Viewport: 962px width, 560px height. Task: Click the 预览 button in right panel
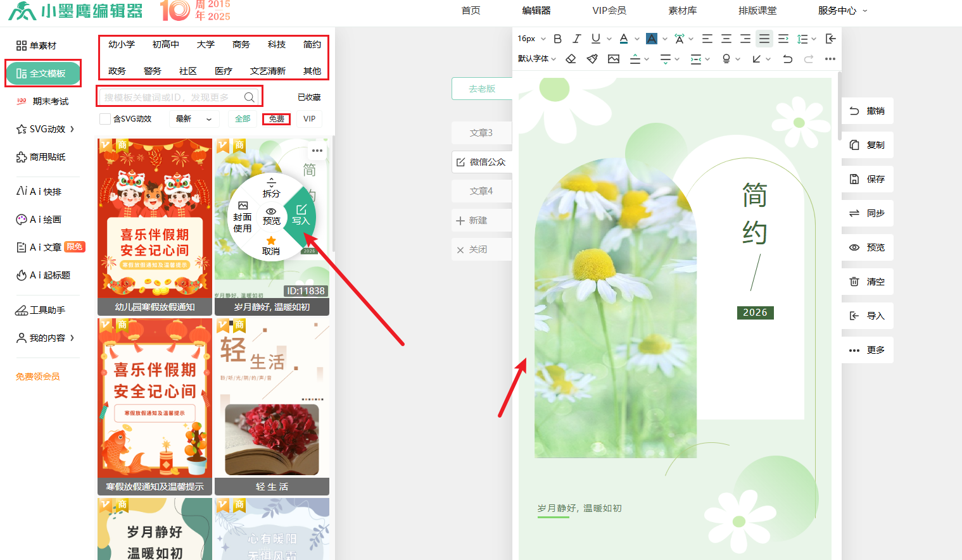[x=868, y=247]
